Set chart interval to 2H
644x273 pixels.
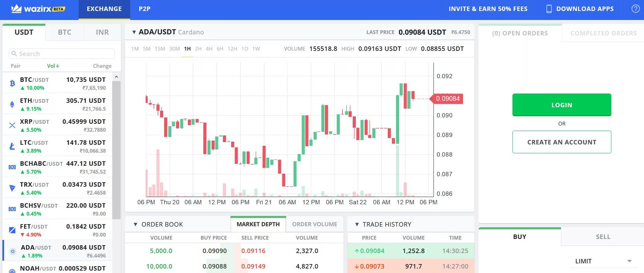[x=198, y=49]
